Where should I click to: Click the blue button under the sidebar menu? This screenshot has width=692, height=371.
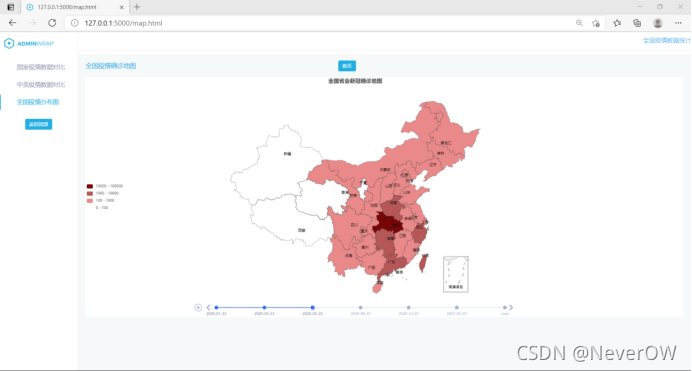pyautogui.click(x=38, y=124)
